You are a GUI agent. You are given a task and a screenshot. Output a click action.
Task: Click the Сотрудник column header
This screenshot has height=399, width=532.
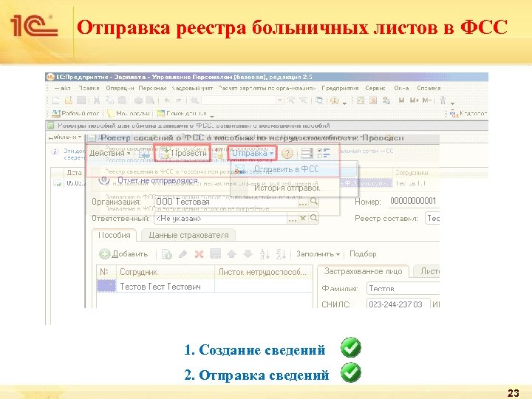click(166, 272)
